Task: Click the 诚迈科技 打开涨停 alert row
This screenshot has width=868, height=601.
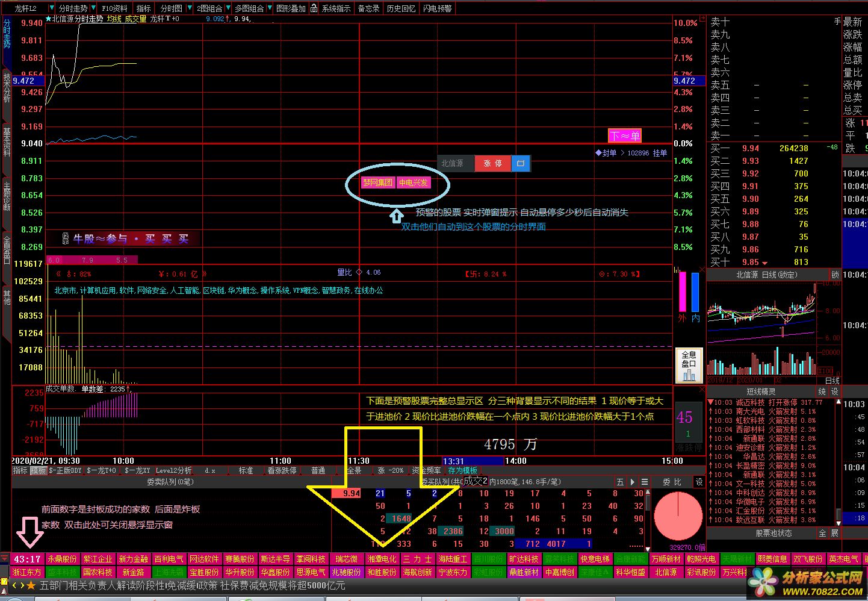Action: tap(770, 402)
